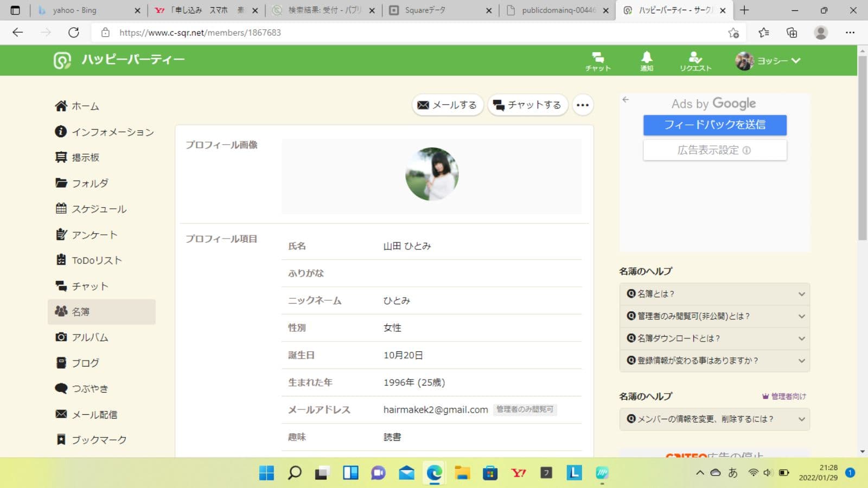Click the three-dots more options button
868x488 pixels.
pyautogui.click(x=583, y=105)
